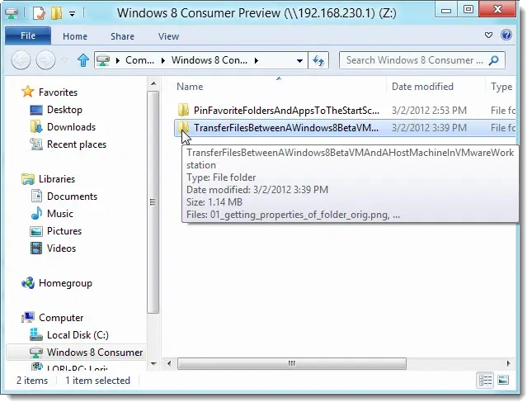Click the Properties icon in quick access toolbar
Image resolution: width=532 pixels, height=407 pixels.
tap(38, 13)
